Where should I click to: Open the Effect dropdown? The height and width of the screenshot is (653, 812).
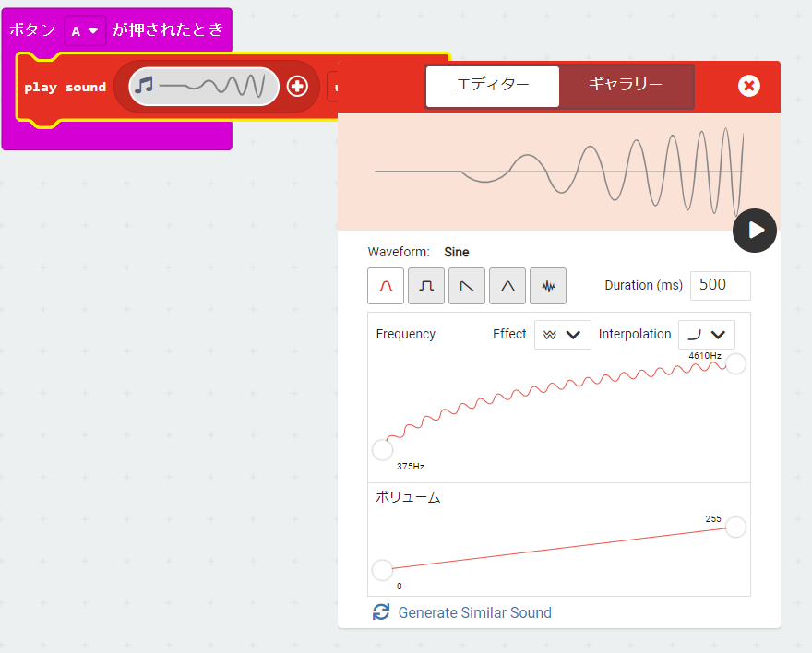(x=563, y=335)
